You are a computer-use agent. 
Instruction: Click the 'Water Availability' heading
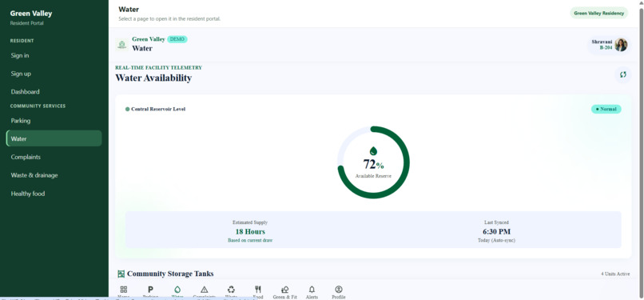pos(153,78)
